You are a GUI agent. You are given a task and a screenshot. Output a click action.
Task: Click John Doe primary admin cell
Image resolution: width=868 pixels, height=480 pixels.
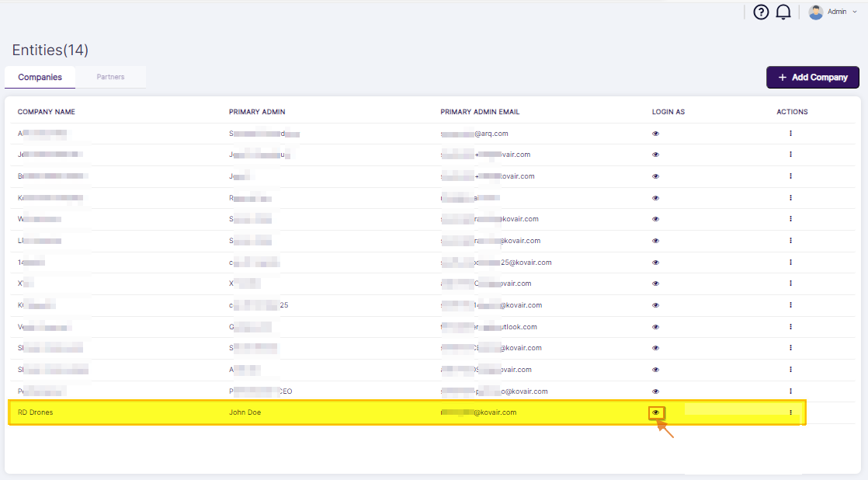coord(245,412)
